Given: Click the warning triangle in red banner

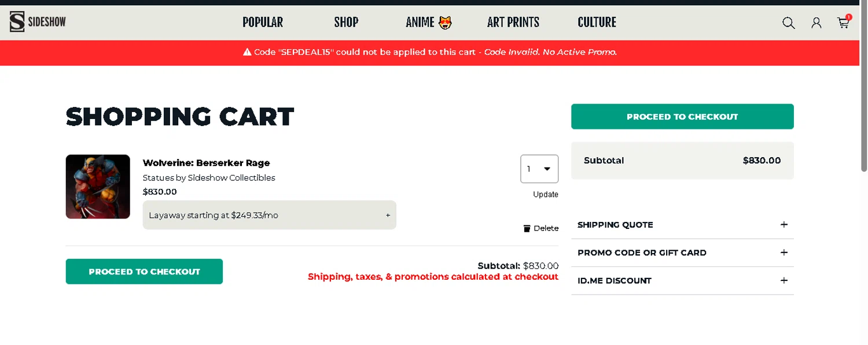Looking at the screenshot, I should 247,52.
